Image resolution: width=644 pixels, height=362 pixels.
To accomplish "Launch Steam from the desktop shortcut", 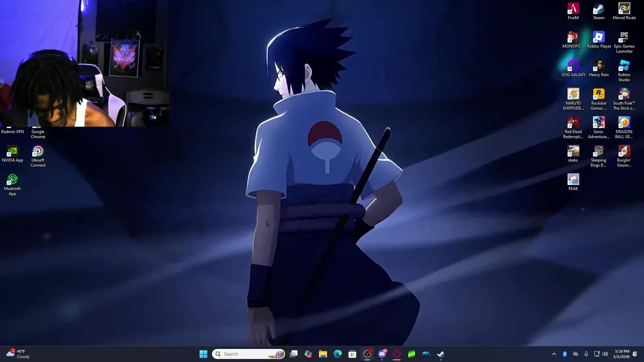I will (x=599, y=12).
